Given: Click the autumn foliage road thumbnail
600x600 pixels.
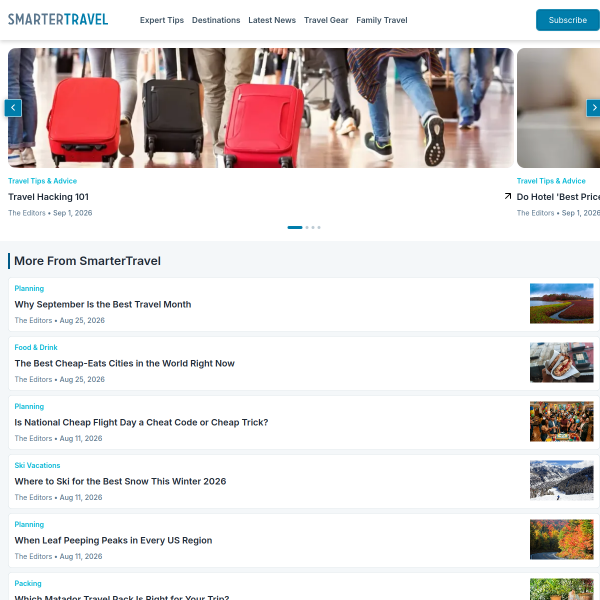Looking at the screenshot, I should 561,539.
